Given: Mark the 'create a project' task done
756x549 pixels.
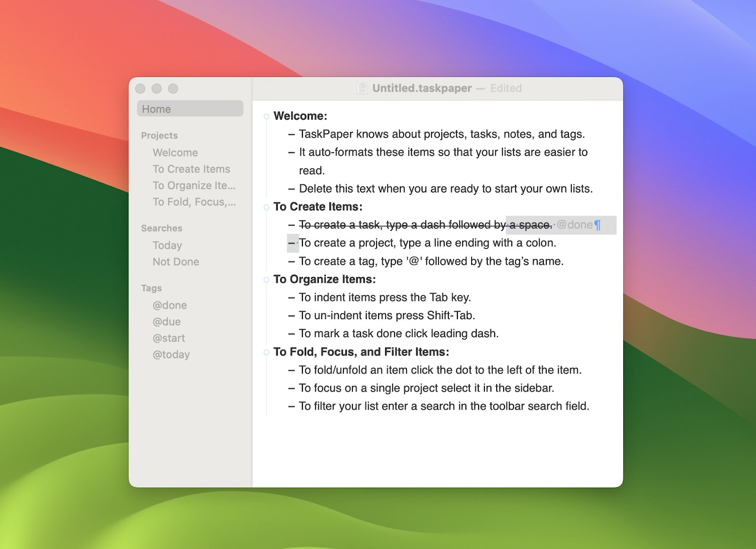Looking at the screenshot, I should click(292, 243).
